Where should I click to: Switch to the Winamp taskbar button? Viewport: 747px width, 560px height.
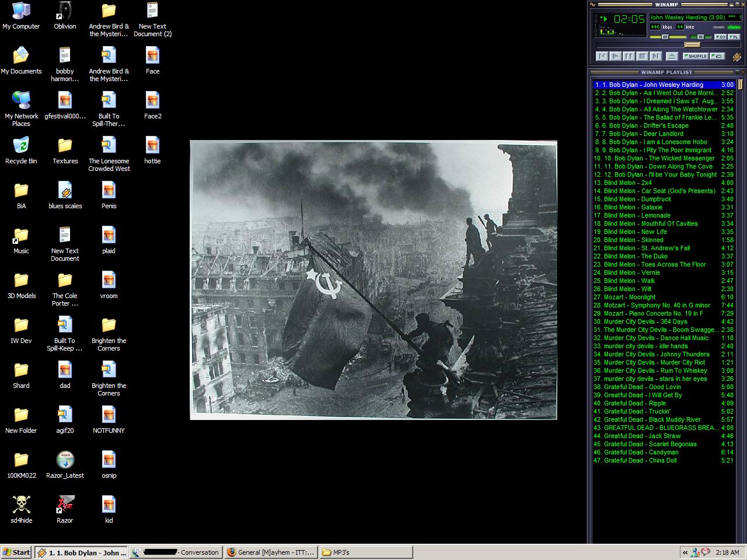pyautogui.click(x=81, y=552)
